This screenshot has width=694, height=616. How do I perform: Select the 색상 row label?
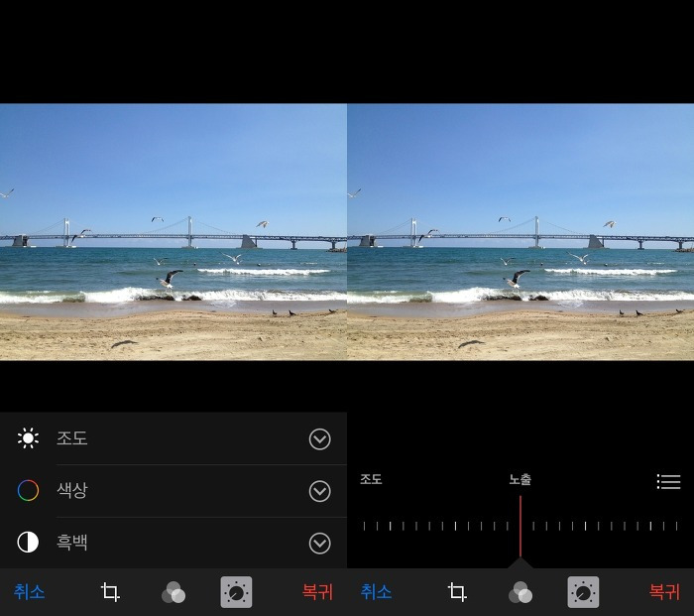pyautogui.click(x=72, y=490)
